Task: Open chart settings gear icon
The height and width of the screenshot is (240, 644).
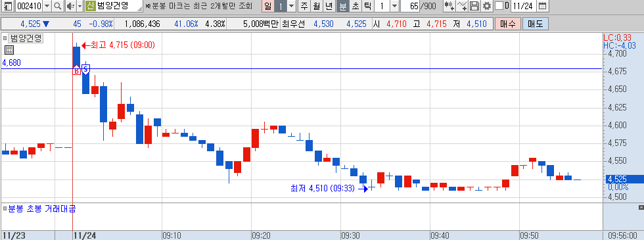Action: click(x=487, y=6)
